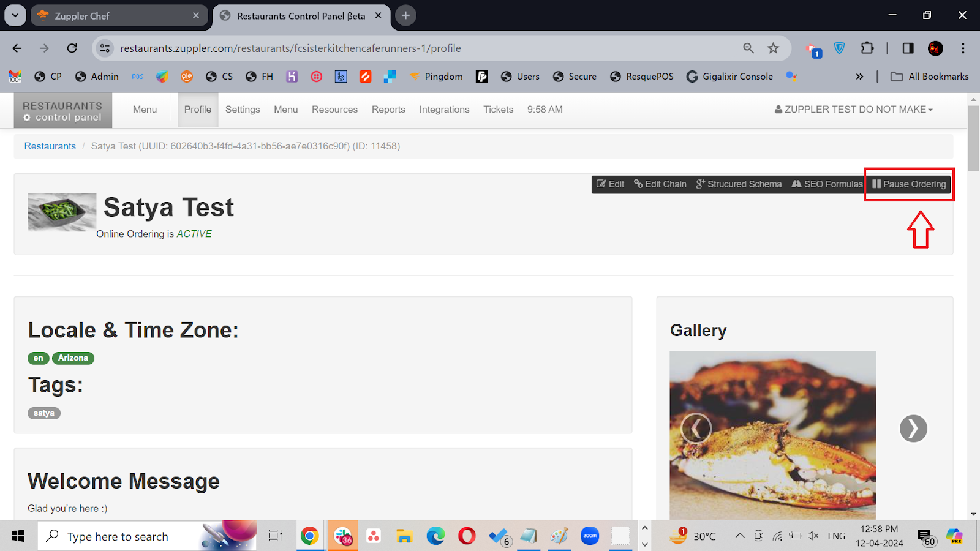Click the Restaurants control panel logo
The image size is (980, 551).
tap(63, 111)
